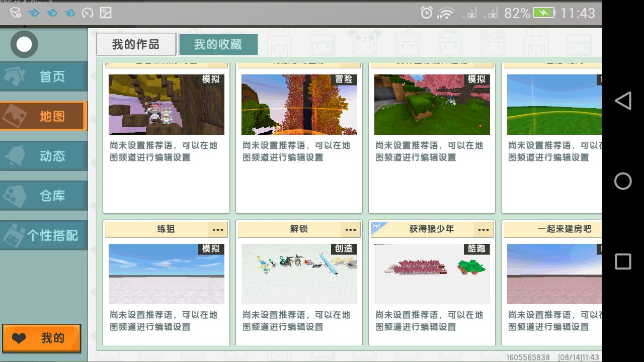This screenshot has width=644, height=362.
Task: Open the more options dots on 获得狼少年
Action: pyautogui.click(x=484, y=230)
